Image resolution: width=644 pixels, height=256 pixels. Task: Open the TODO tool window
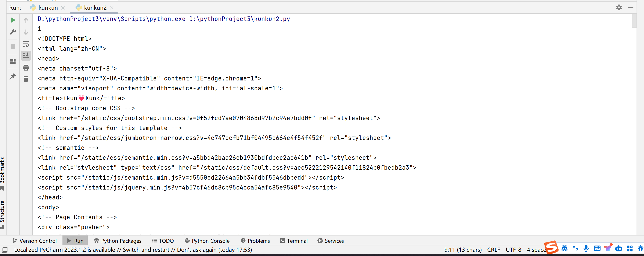163,241
